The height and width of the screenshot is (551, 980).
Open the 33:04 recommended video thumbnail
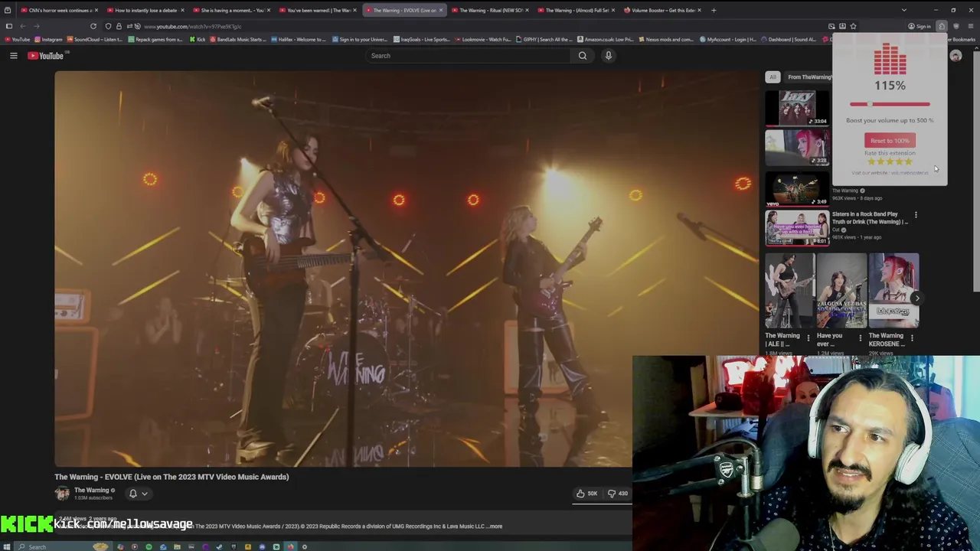pos(797,108)
